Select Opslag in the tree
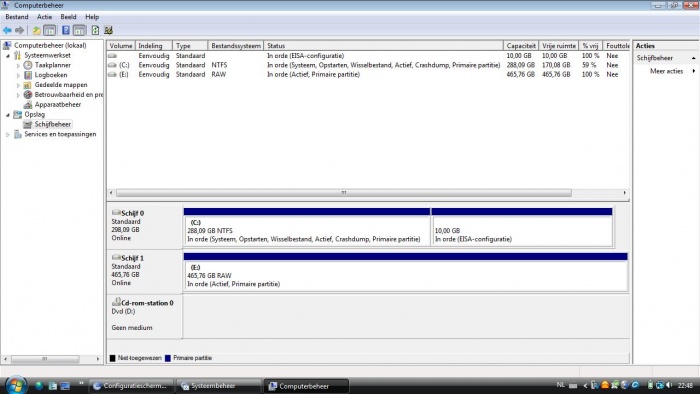This screenshot has height=394, width=700. [34, 114]
